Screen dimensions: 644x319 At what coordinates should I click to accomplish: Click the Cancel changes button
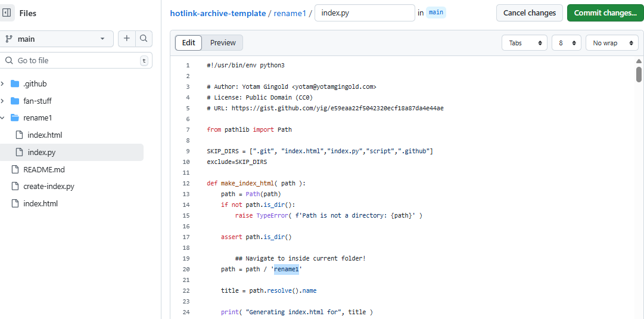point(529,13)
